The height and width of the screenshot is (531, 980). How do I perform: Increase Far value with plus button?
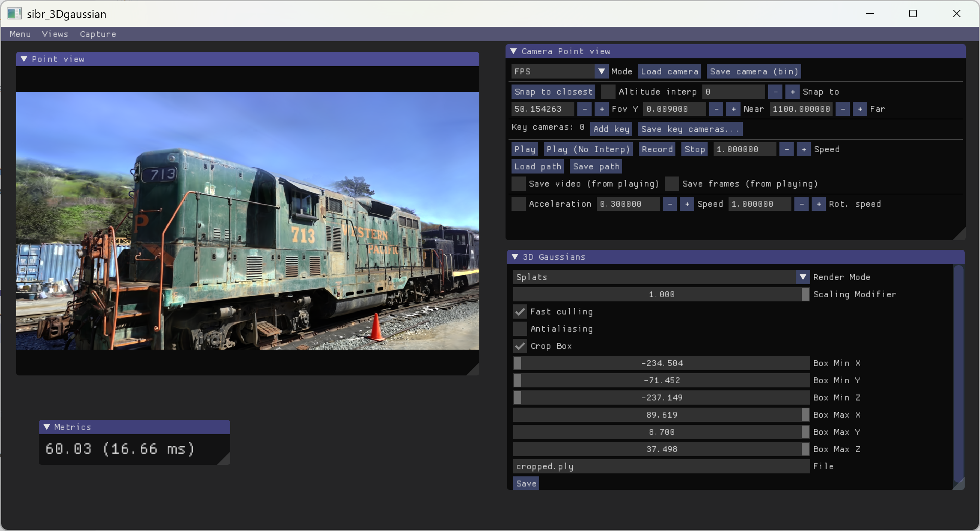860,109
